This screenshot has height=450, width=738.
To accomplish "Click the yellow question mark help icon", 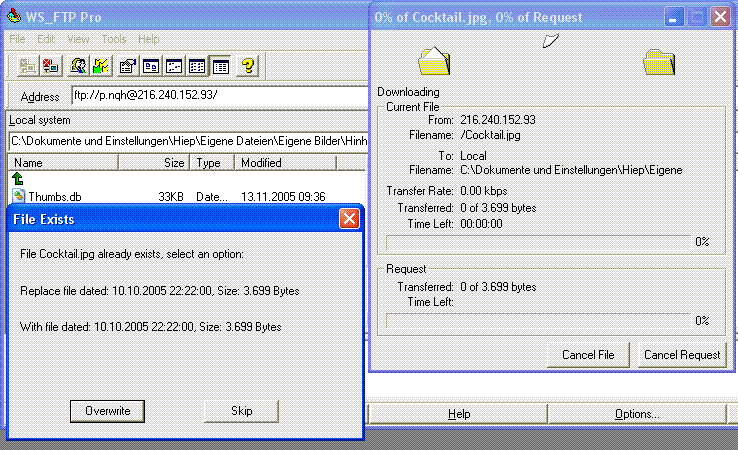I will click(248, 66).
